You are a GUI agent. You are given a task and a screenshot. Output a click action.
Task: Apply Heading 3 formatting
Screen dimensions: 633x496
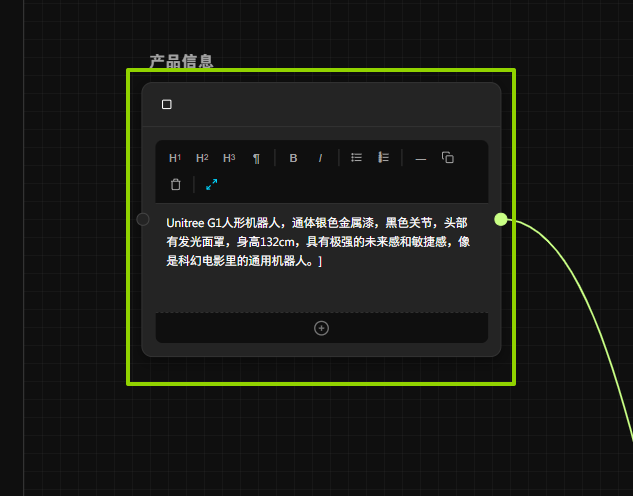pyautogui.click(x=229, y=158)
